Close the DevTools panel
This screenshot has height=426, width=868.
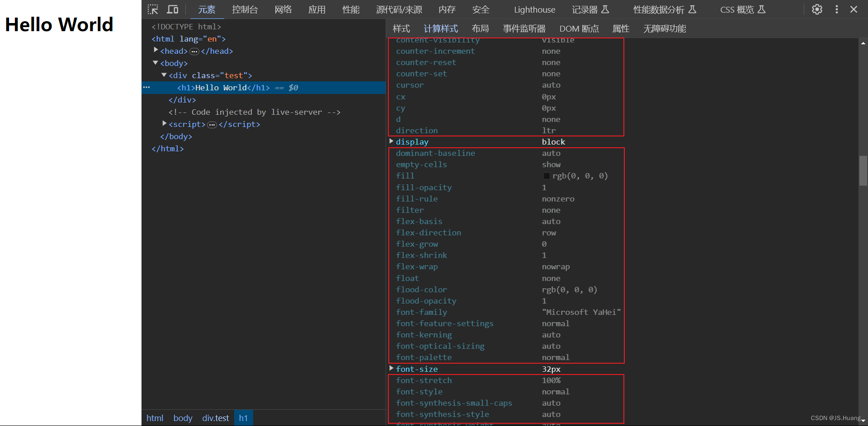click(x=854, y=9)
